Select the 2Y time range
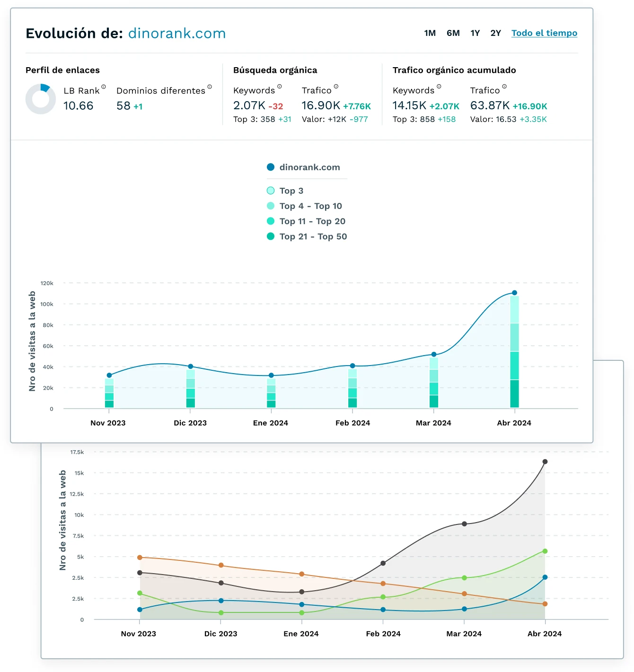Viewport: 634px width, 672px height. (496, 33)
